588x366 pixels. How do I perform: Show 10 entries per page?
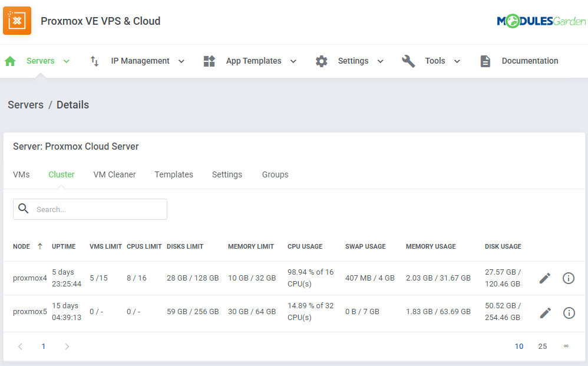(x=519, y=347)
